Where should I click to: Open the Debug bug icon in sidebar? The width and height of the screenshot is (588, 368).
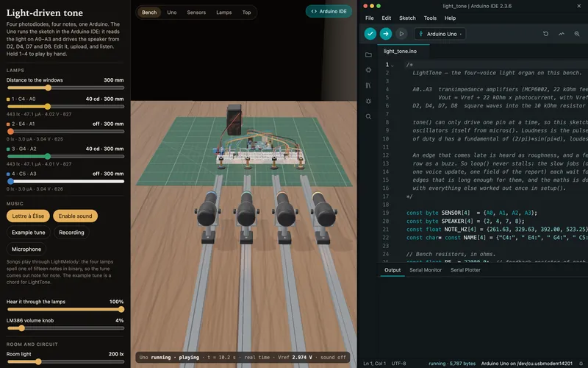[x=368, y=101]
